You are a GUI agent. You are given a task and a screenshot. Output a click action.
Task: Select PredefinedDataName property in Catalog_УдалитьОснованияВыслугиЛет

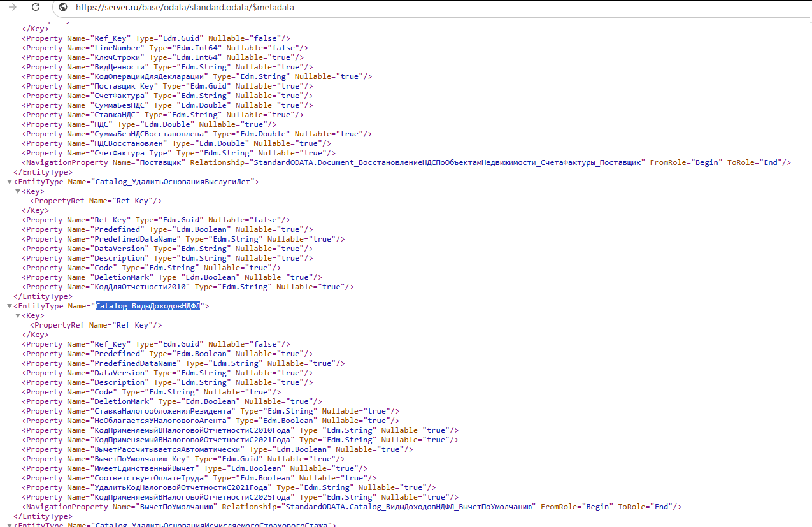[x=183, y=239]
